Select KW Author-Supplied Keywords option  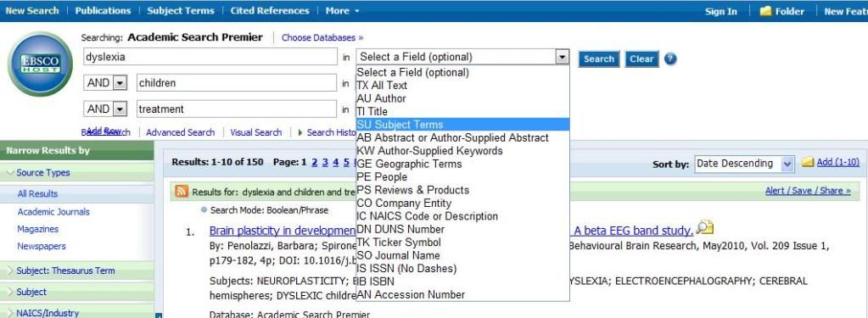462,150
